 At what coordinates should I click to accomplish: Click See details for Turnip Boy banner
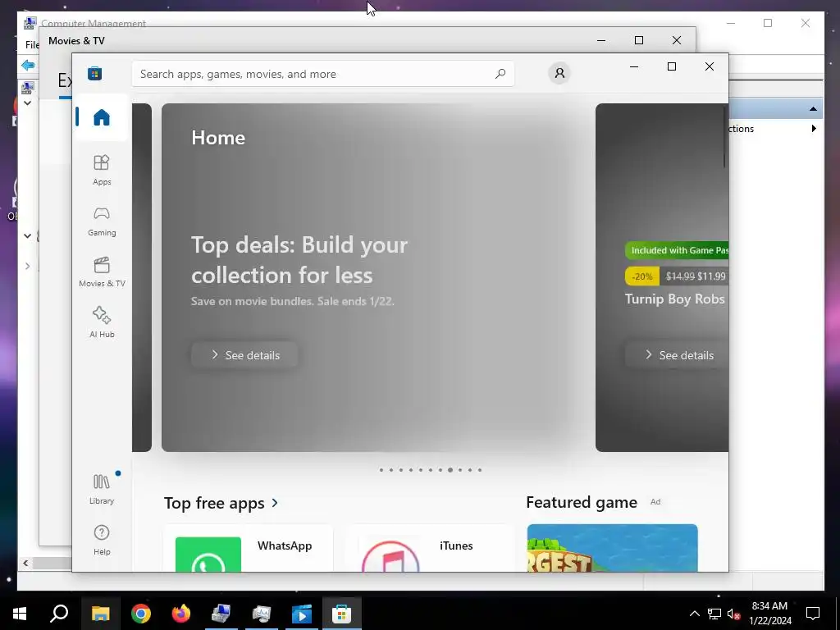pyautogui.click(x=677, y=354)
